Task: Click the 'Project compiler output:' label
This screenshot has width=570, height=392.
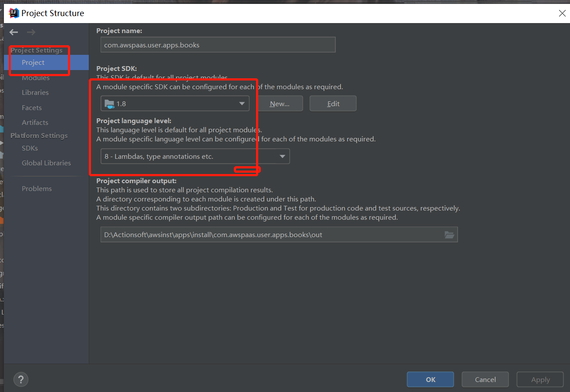Action: tap(136, 181)
